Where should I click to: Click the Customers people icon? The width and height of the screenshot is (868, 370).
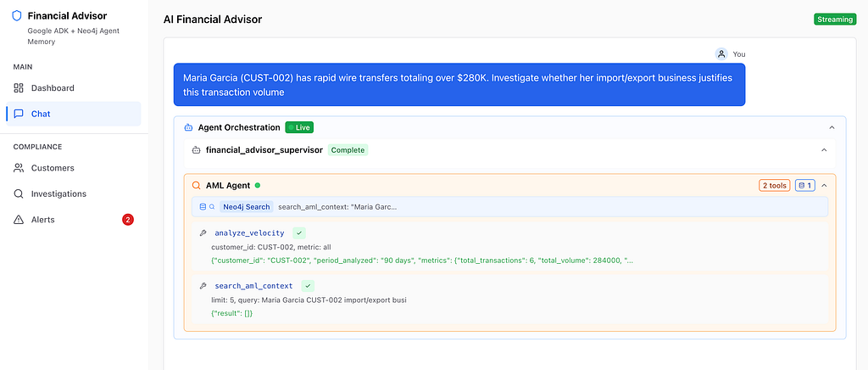[x=19, y=168]
